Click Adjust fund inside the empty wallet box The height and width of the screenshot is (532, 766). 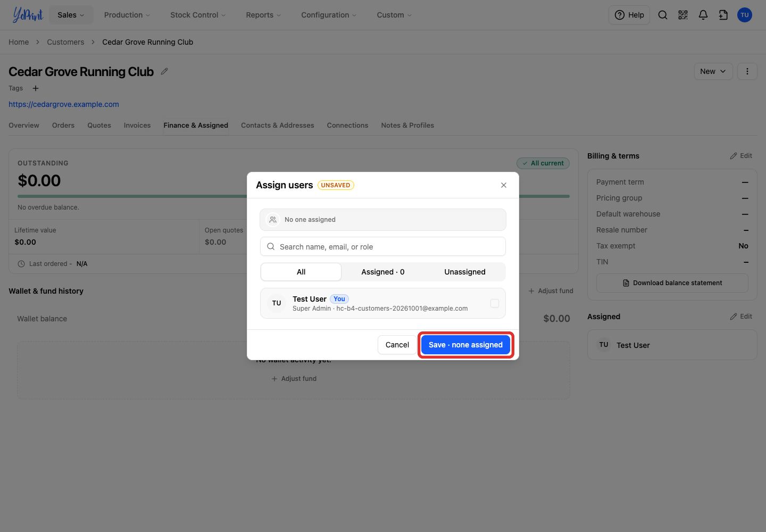point(294,379)
